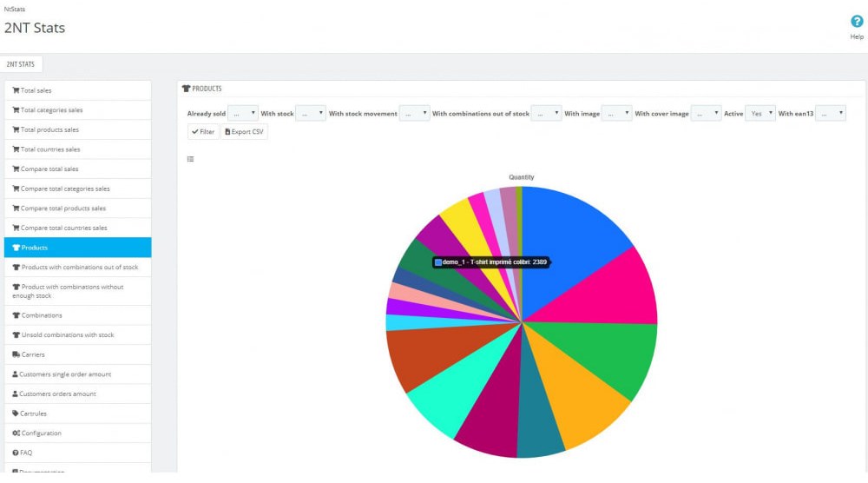Screen dimensions: 868x483
Task: Open the With stock dropdown
Action: (x=311, y=113)
